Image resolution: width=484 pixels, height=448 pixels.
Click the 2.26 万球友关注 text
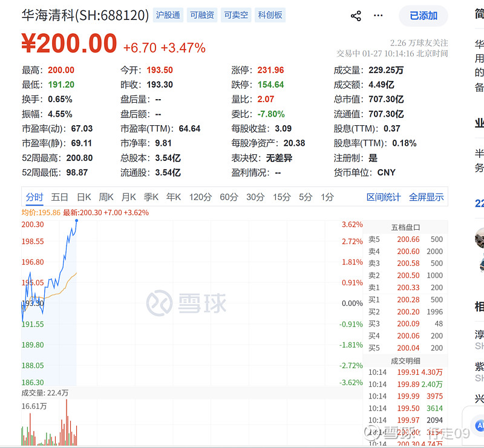point(419,42)
